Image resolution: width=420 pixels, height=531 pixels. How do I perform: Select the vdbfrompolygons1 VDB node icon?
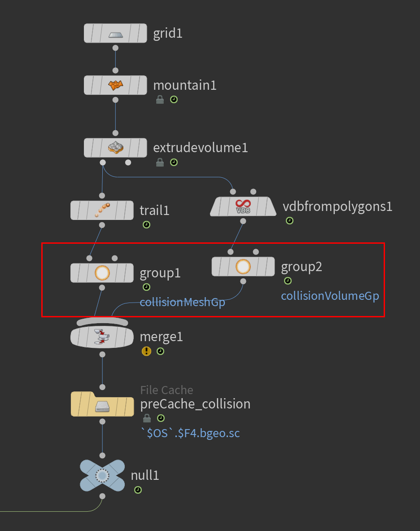pos(243,206)
